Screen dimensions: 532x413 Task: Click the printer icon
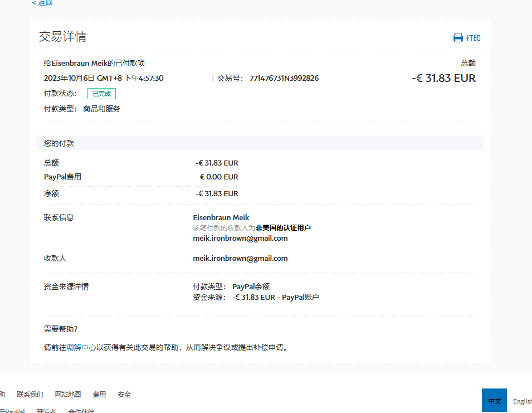pos(458,38)
